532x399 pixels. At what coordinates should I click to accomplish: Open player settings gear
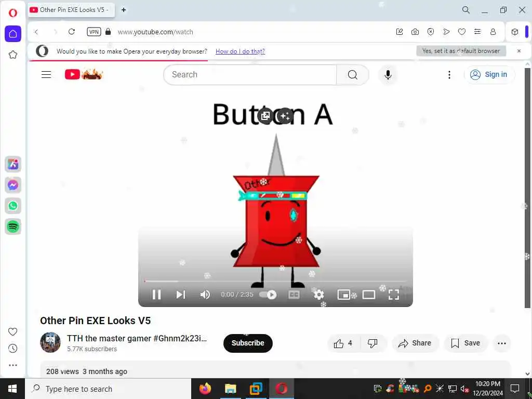point(318,295)
